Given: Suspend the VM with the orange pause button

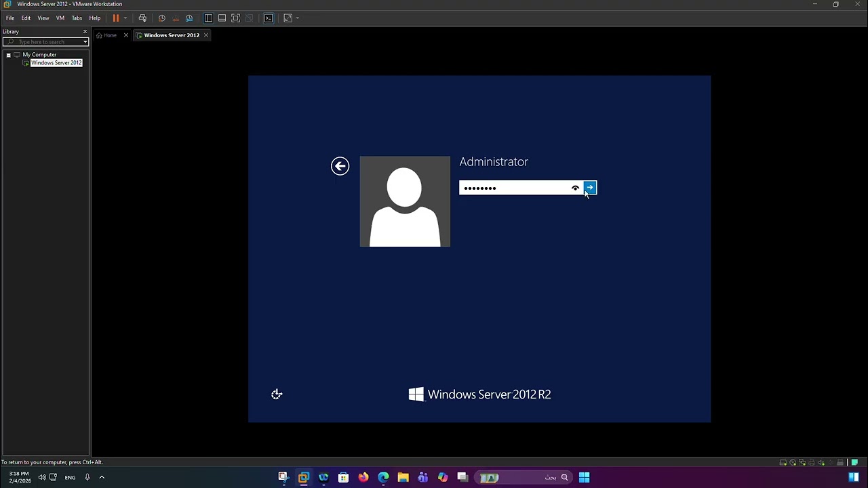Looking at the screenshot, I should tap(116, 18).
